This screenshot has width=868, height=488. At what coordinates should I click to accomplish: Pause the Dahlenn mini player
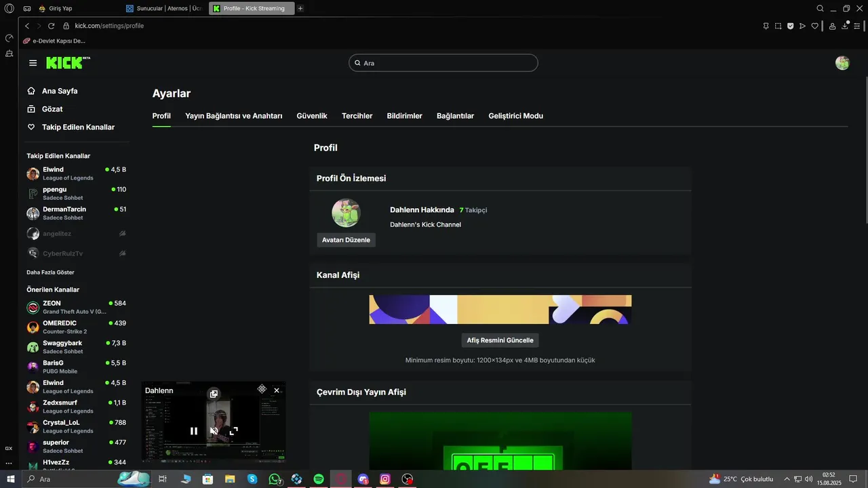pyautogui.click(x=194, y=431)
